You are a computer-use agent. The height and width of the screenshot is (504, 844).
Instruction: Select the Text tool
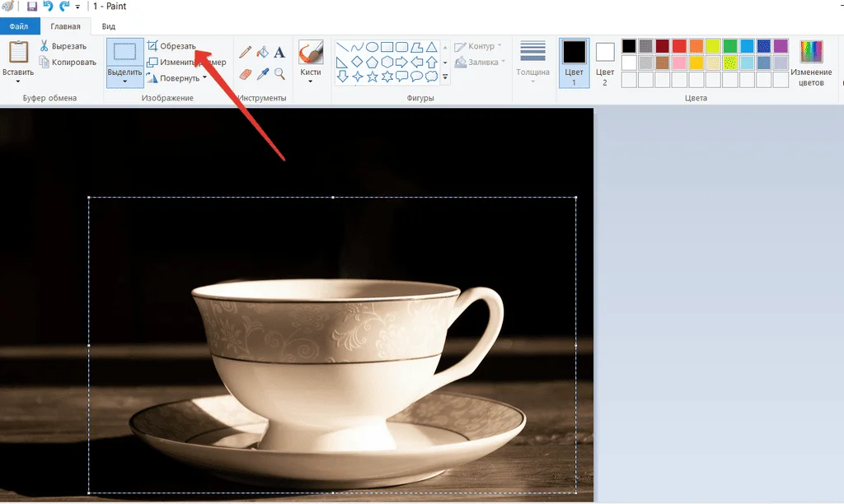coord(279,52)
